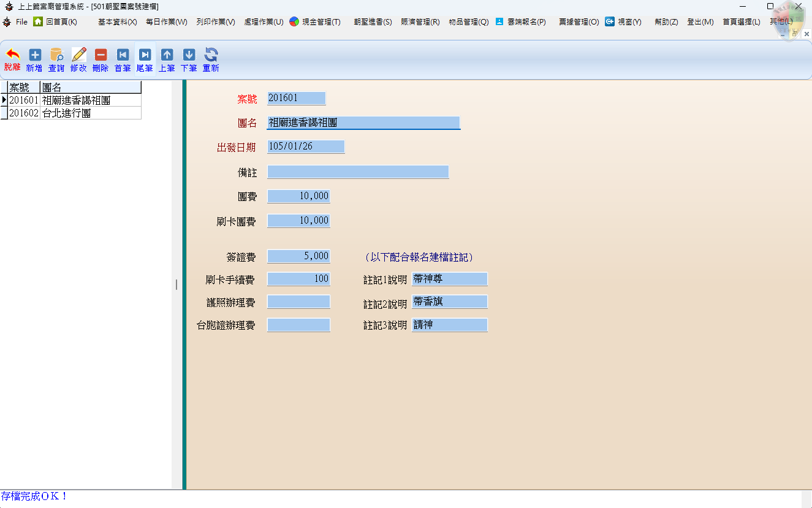Click the 修改 edit pencil icon
The width and height of the screenshot is (812, 508).
coord(78,59)
